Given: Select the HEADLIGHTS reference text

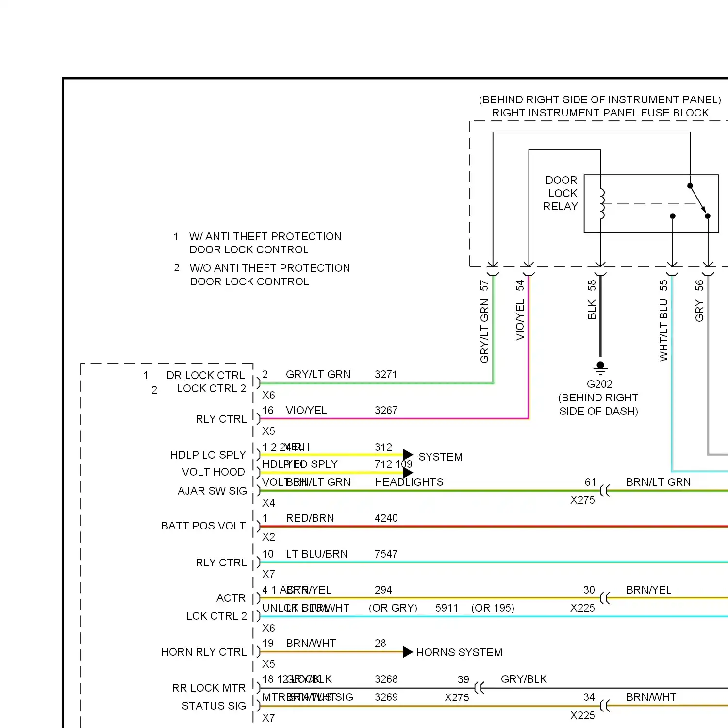Looking at the screenshot, I should pyautogui.click(x=409, y=482).
